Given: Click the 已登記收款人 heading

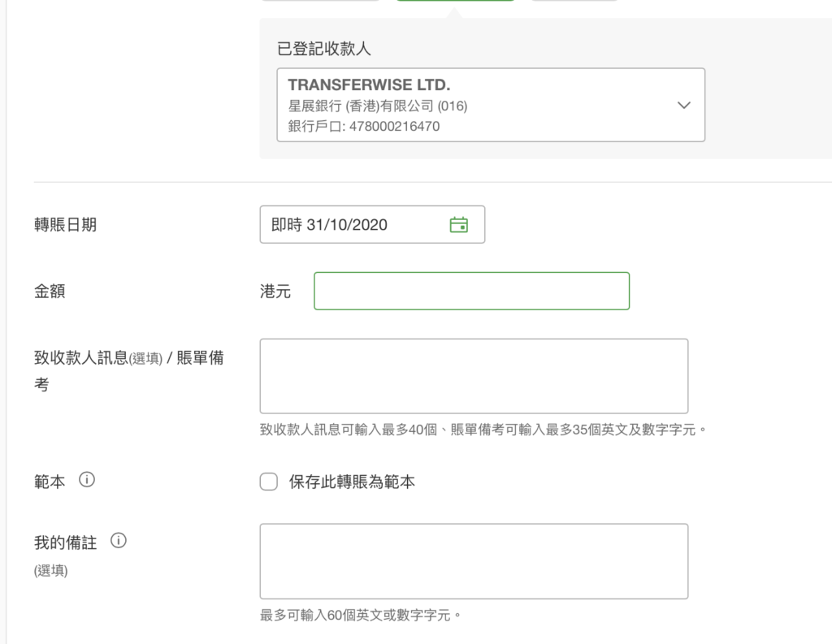Looking at the screenshot, I should (323, 49).
